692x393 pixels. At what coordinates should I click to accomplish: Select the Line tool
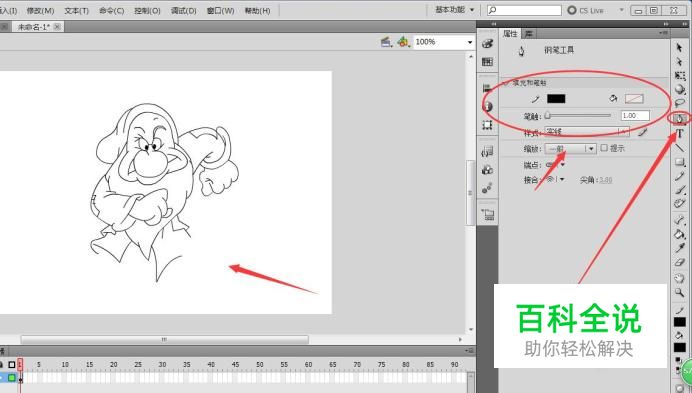[x=680, y=147]
